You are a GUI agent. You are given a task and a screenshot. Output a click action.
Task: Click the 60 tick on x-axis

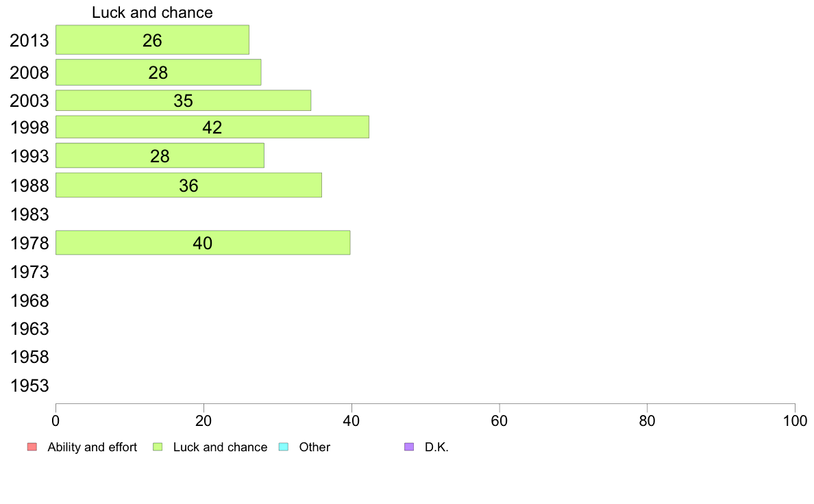click(500, 420)
